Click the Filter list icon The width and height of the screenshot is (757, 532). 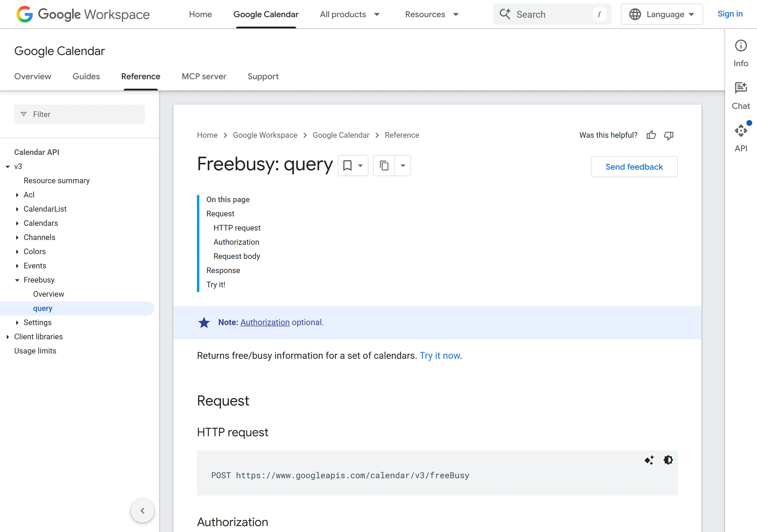click(x=23, y=114)
